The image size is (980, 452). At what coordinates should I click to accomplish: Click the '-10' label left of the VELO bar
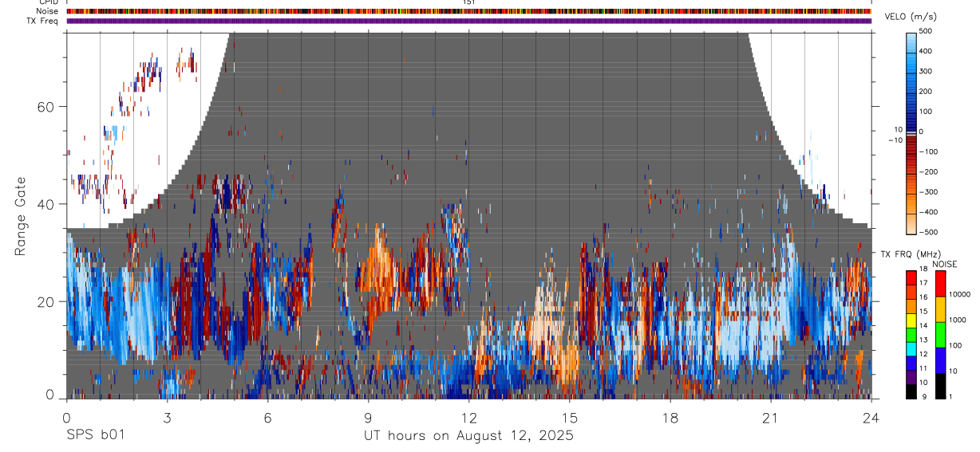tap(895, 140)
